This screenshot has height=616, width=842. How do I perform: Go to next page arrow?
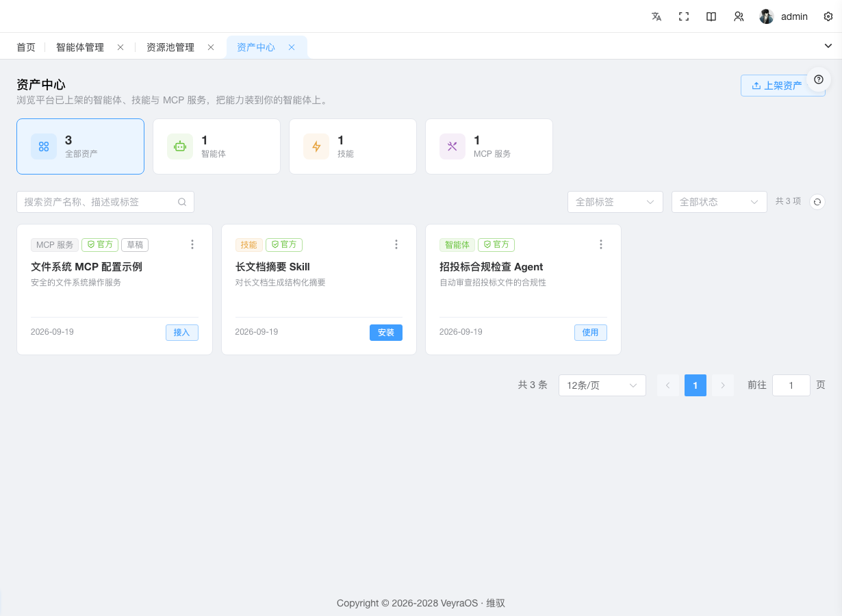coord(723,385)
